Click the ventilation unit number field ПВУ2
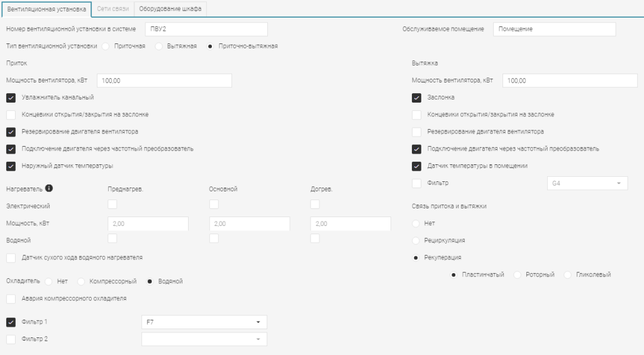644x355 pixels. (x=206, y=29)
